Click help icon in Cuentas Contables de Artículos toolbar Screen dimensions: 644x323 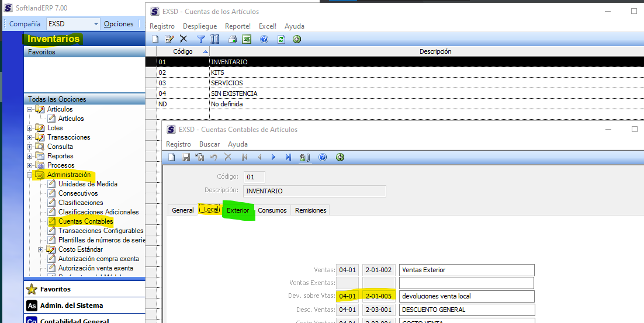323,157
